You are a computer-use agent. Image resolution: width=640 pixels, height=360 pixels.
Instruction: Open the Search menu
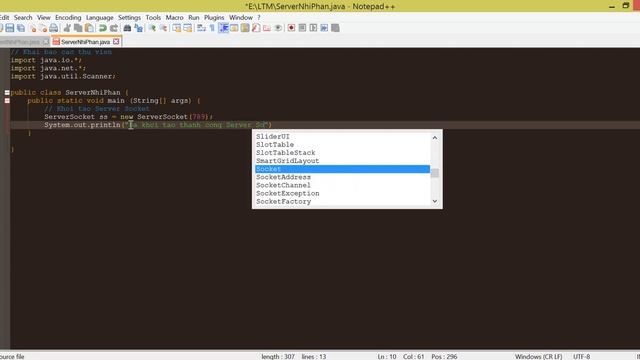(23, 18)
